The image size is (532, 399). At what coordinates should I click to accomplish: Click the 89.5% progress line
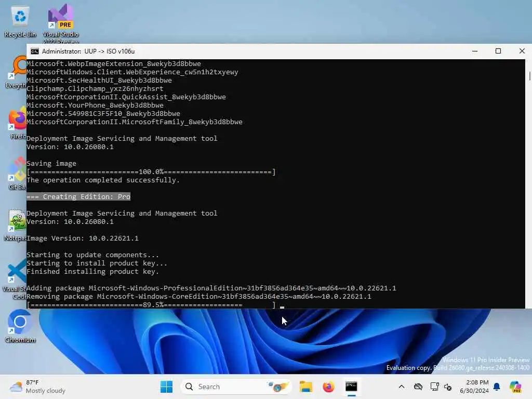151,304
